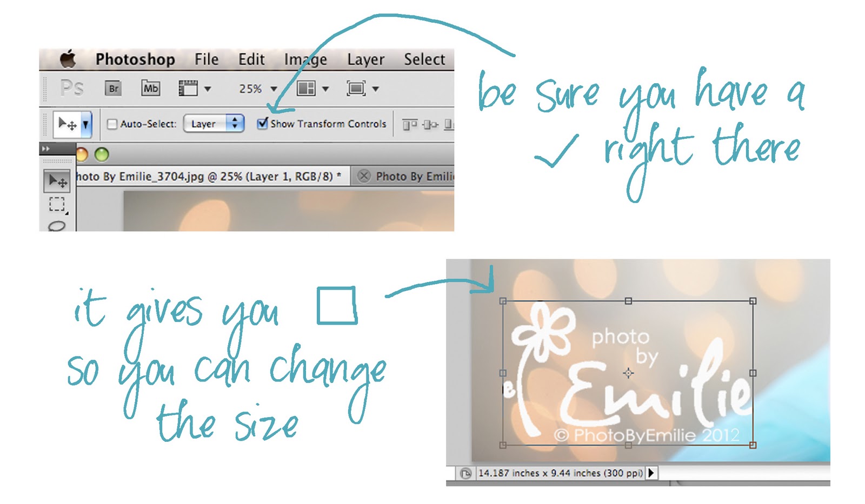Select the Rectangular Marquee tool
The image size is (865, 504).
click(57, 205)
